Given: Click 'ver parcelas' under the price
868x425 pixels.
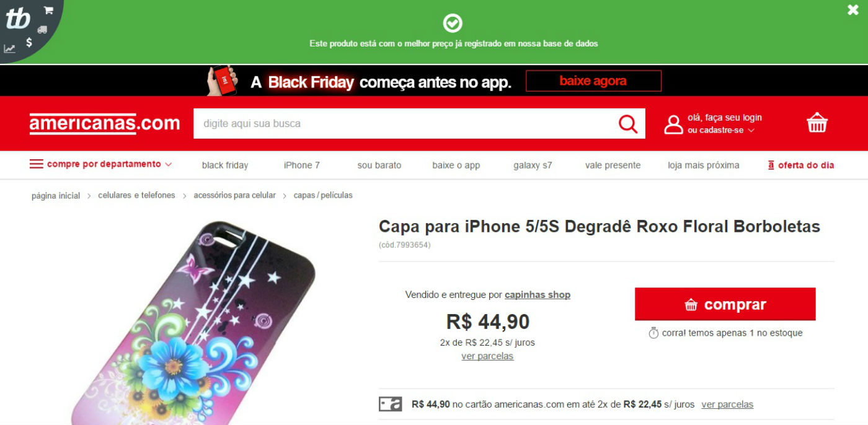Looking at the screenshot, I should click(487, 356).
